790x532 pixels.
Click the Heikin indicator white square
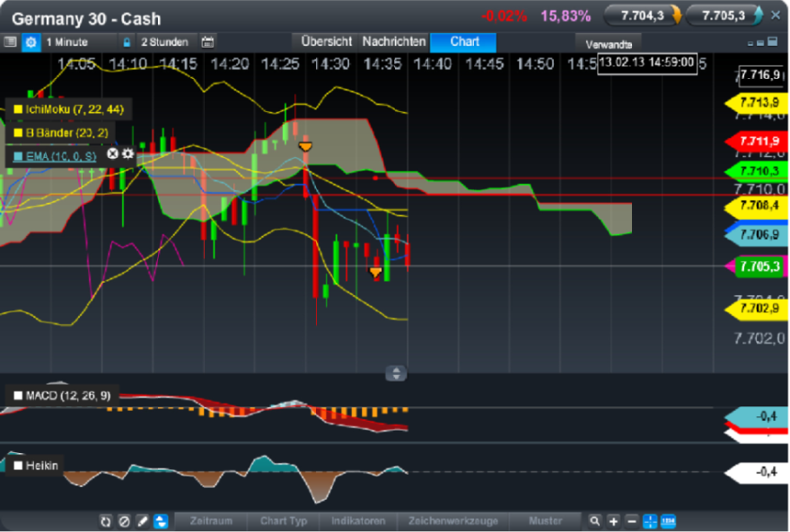[18, 466]
